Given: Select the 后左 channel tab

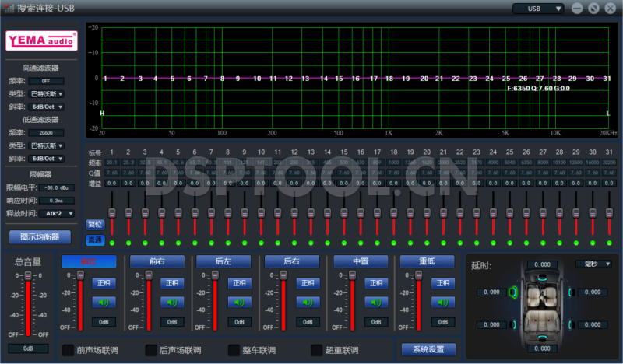Looking at the screenshot, I should tap(224, 261).
